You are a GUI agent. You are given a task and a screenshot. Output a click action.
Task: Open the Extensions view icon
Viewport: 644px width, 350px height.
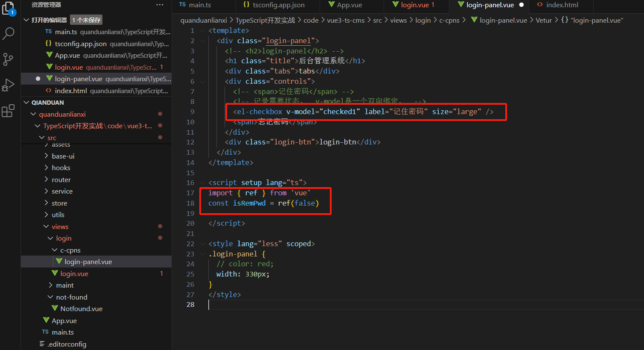click(x=8, y=111)
